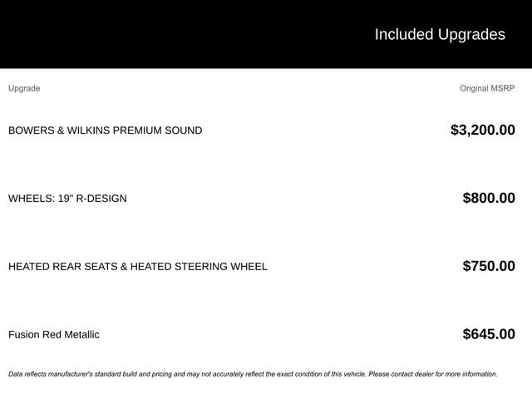The width and height of the screenshot is (532, 399).
Task: Click the 19" R-DESIGN text
Action: pos(92,199)
